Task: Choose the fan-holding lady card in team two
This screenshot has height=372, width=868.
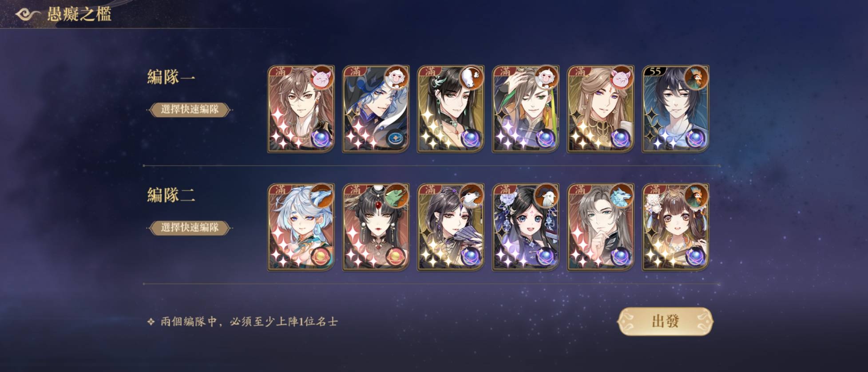Action: click(x=451, y=227)
